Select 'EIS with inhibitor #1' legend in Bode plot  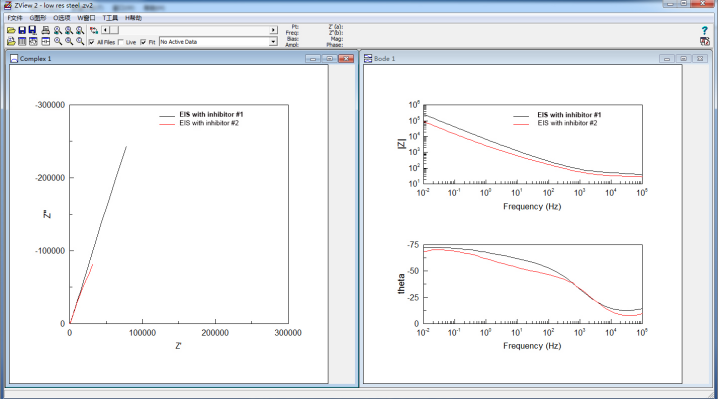point(569,115)
